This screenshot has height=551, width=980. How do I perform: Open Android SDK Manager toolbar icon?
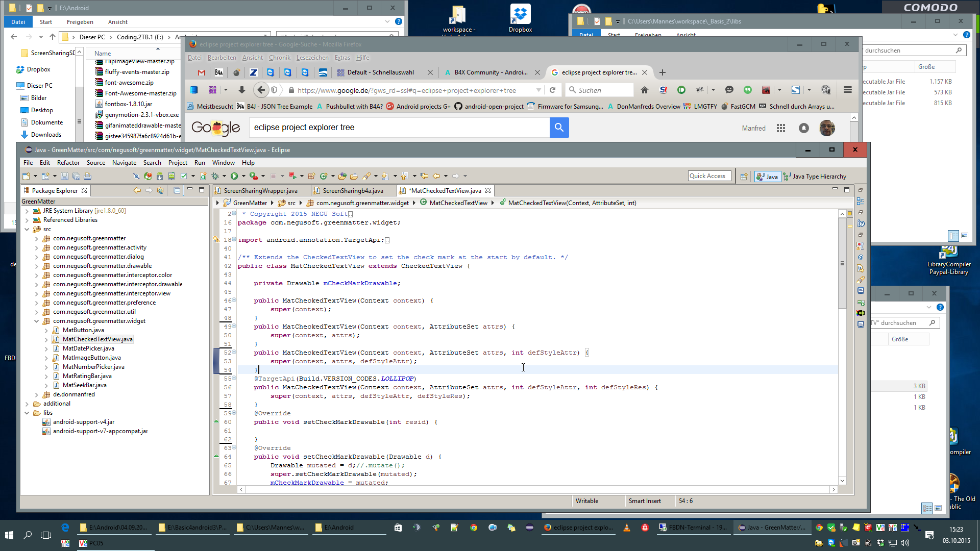click(160, 176)
